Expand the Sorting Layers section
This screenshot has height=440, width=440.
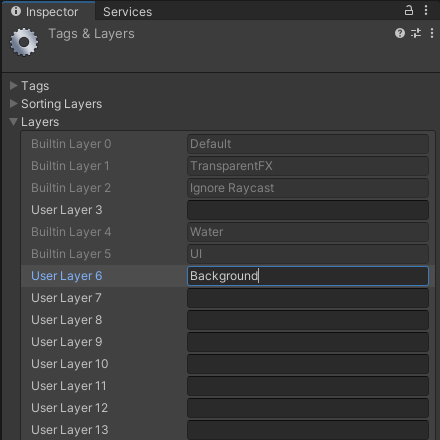point(14,104)
